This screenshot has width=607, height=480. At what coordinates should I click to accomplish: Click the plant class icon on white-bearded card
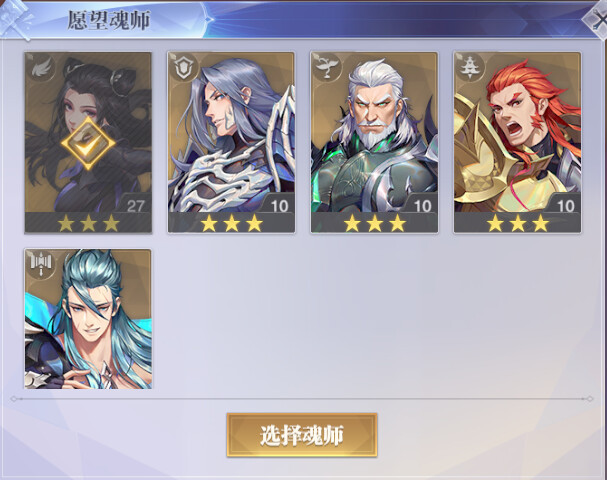pos(326,67)
